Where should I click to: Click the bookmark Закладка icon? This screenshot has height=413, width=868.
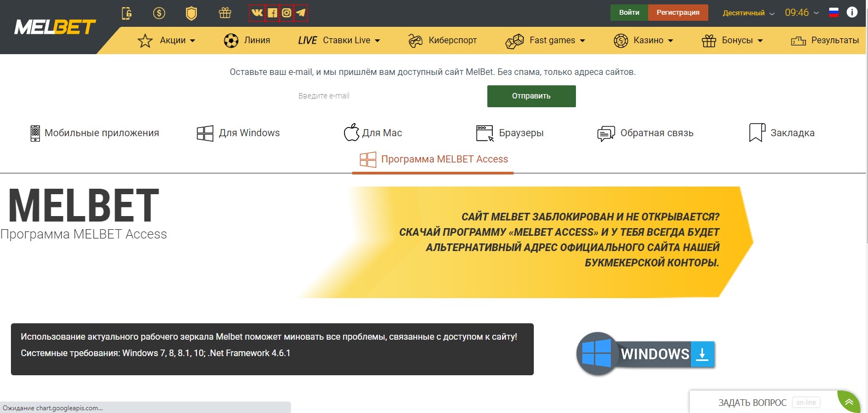click(757, 132)
